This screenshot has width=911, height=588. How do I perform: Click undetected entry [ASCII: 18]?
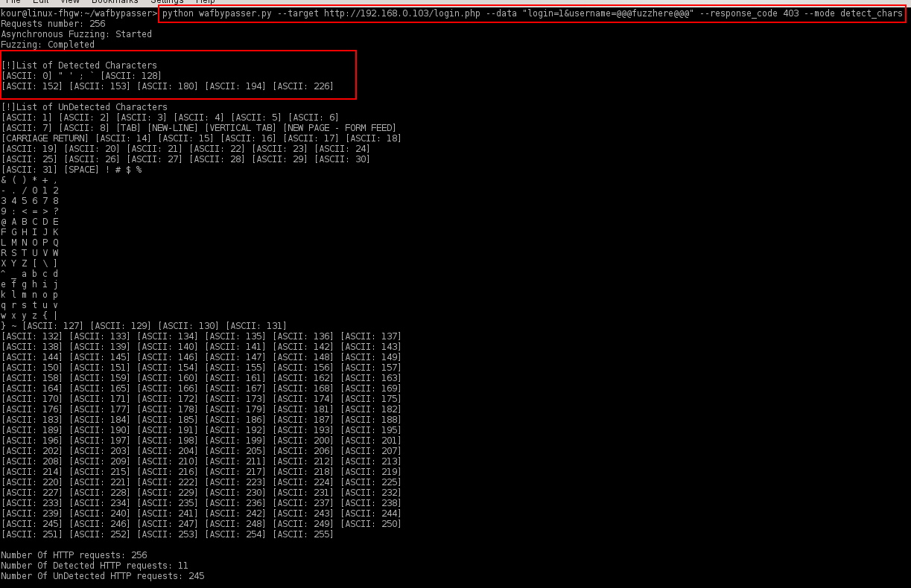point(374,138)
